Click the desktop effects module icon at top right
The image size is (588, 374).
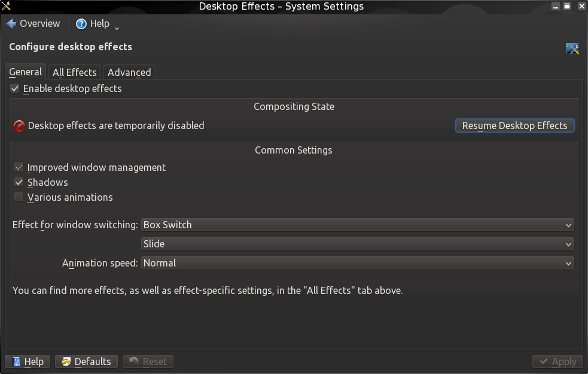coord(572,48)
